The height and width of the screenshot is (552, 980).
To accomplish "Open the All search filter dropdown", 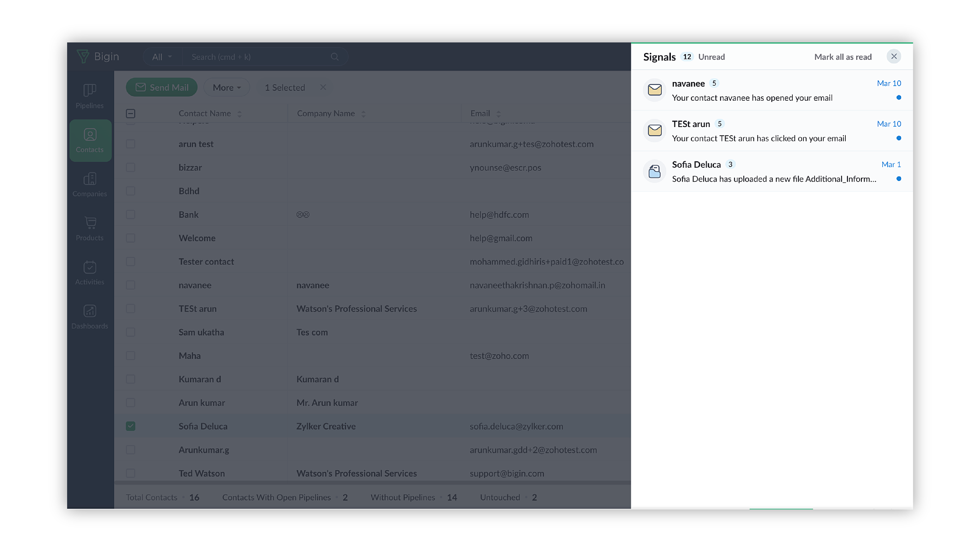I will click(x=161, y=56).
